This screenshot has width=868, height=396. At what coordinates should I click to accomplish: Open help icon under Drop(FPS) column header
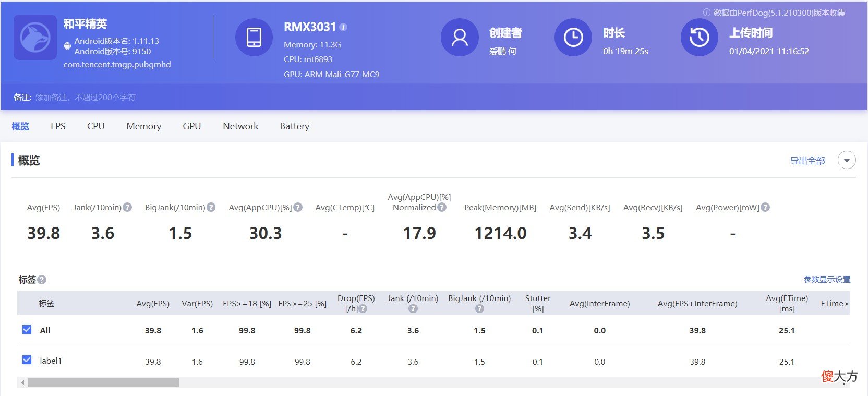click(363, 309)
